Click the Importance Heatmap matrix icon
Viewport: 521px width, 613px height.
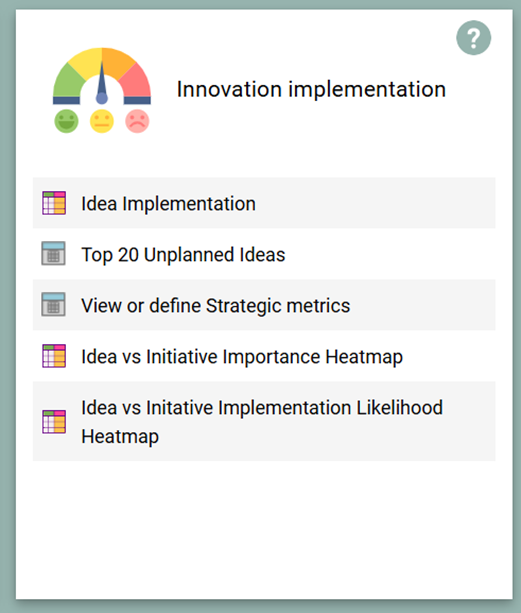[54, 356]
